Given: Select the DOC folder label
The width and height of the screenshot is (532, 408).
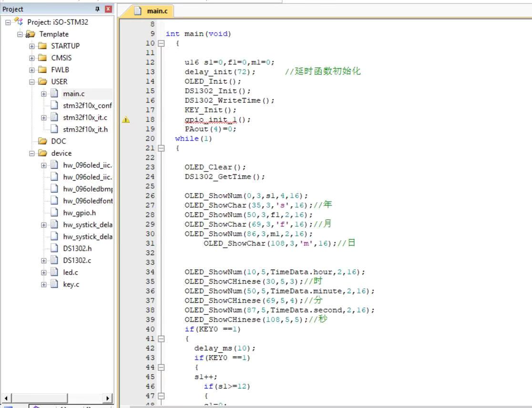Looking at the screenshot, I should [58, 141].
